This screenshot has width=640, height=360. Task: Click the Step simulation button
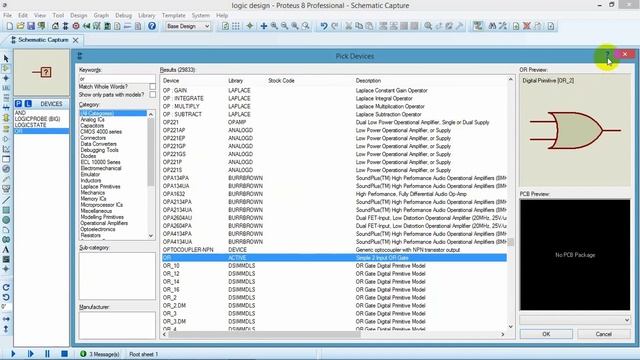[x=30, y=354]
